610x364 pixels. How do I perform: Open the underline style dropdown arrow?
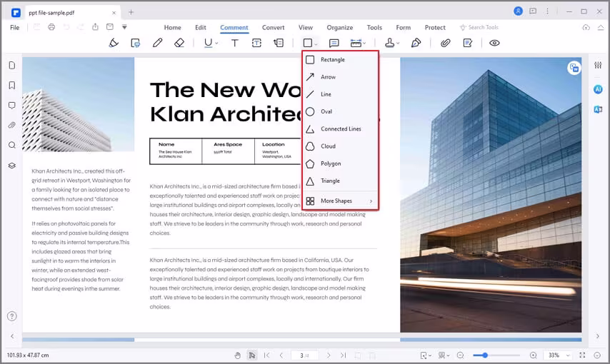pyautogui.click(x=216, y=44)
